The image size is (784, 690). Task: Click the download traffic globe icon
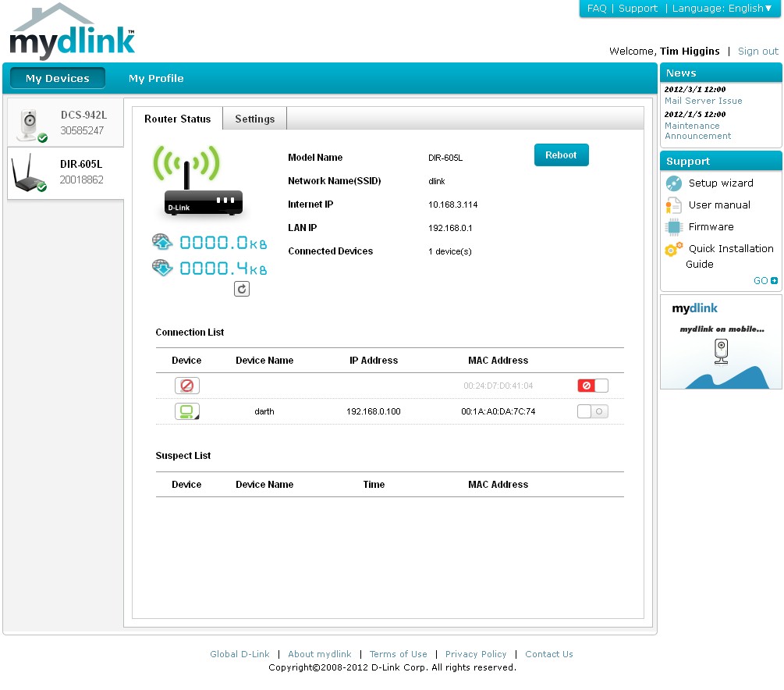coord(162,268)
